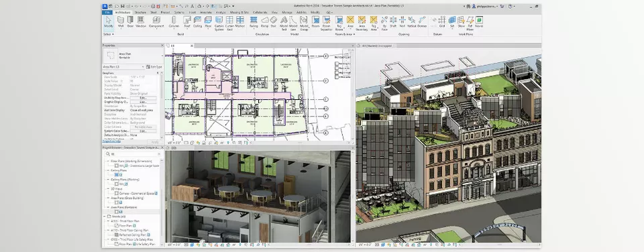Click Edit button for Graphic Display Options
This screenshot has height=252, width=644.
[143, 102]
